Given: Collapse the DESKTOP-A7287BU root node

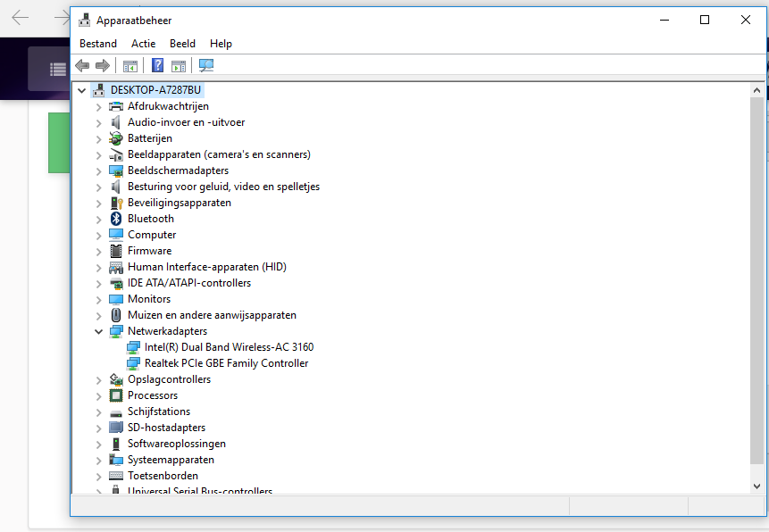Looking at the screenshot, I should point(82,91).
